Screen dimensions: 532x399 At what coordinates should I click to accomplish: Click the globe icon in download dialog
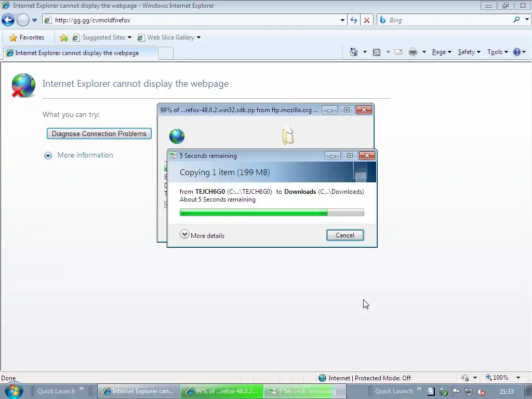click(177, 137)
